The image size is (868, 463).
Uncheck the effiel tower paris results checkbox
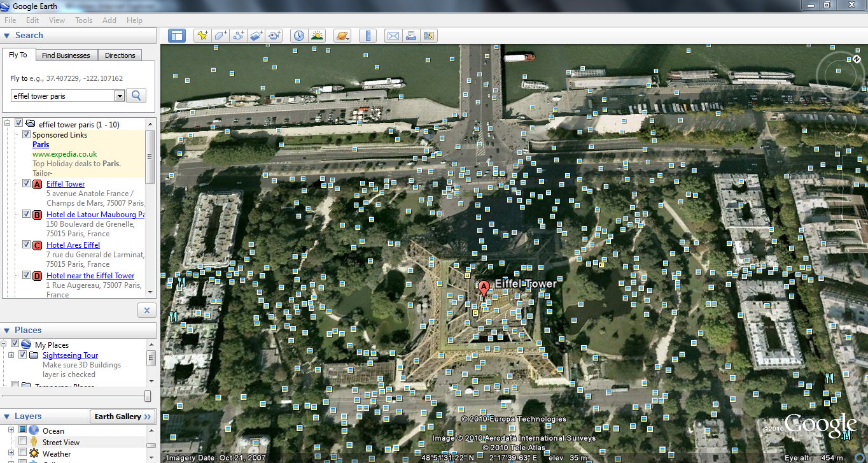[x=18, y=124]
